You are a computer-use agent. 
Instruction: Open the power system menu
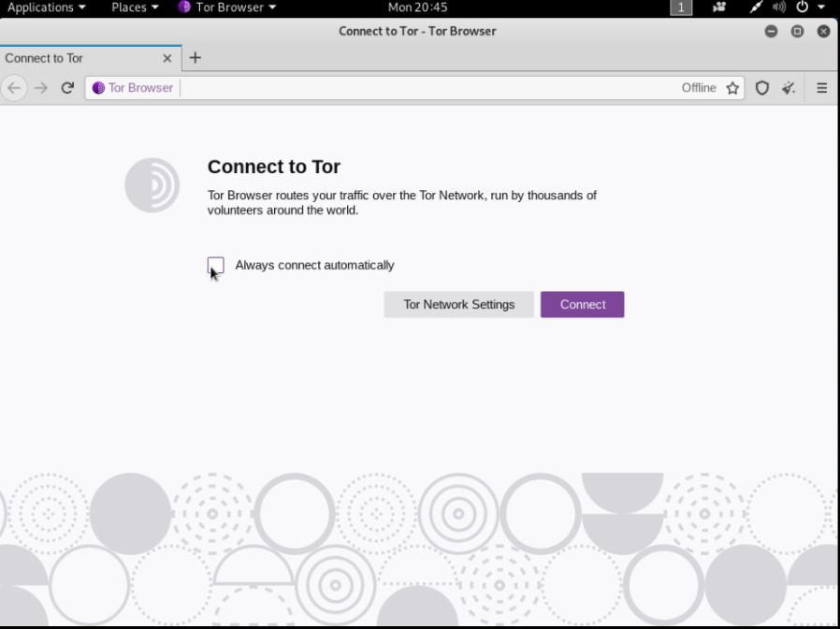point(809,7)
